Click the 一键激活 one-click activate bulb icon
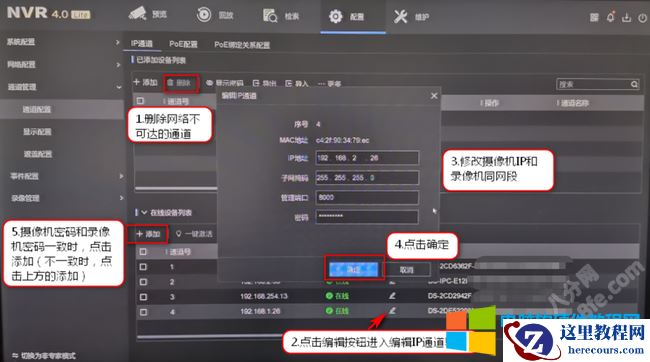The height and width of the screenshot is (362, 650). point(178,234)
